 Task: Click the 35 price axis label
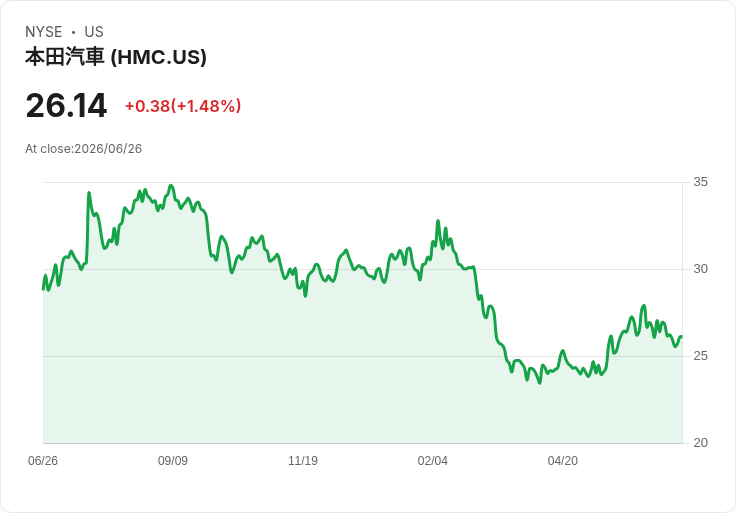[x=700, y=182]
